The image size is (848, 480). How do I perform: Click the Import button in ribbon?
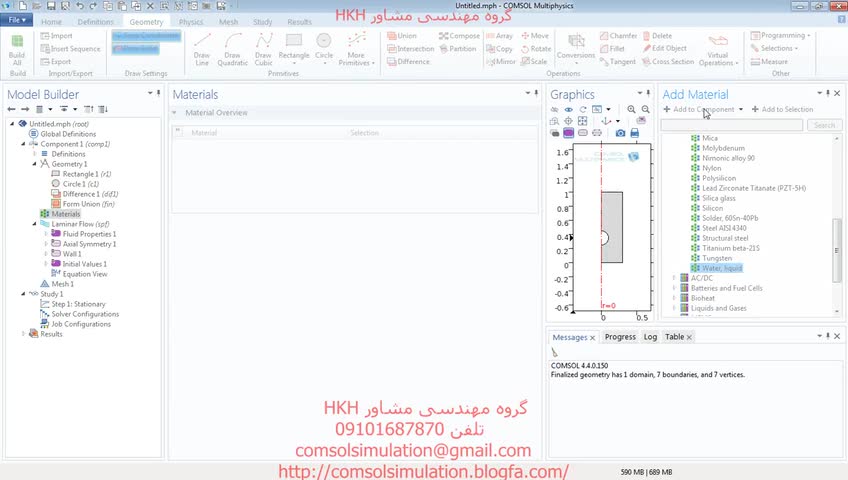(x=56, y=36)
